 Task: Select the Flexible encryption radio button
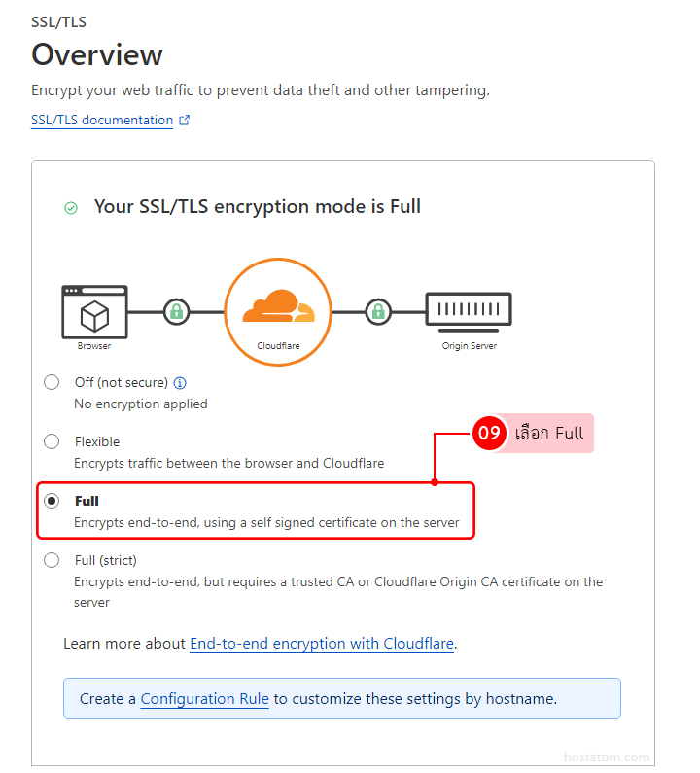[x=52, y=442]
